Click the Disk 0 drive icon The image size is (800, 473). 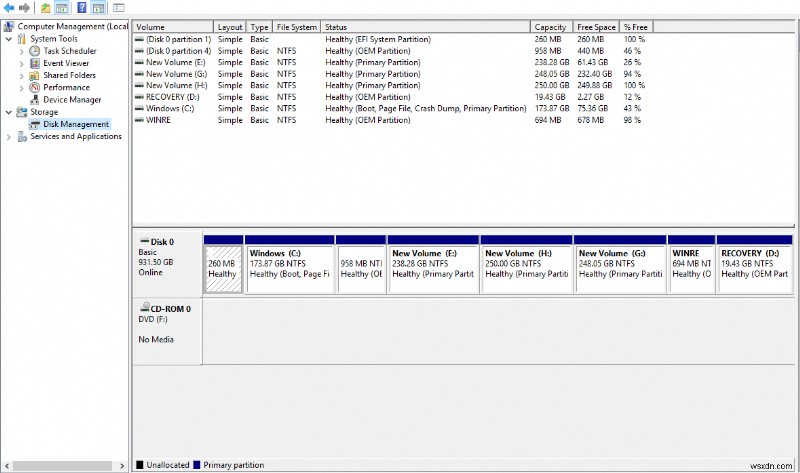[x=145, y=241]
